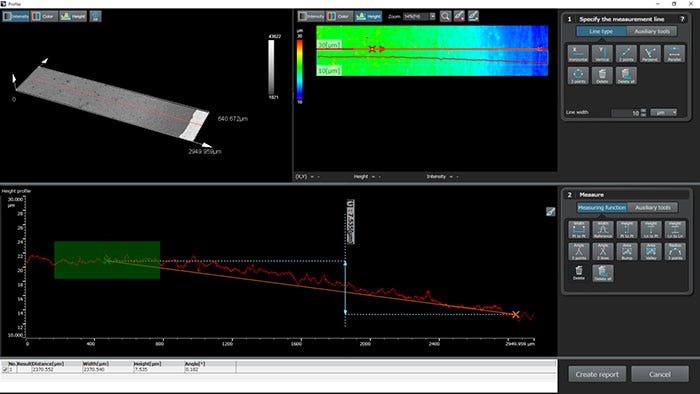Open Auxiliary tools tab in Measure panel
Image resolution: width=700 pixels, height=394 pixels.
[653, 207]
